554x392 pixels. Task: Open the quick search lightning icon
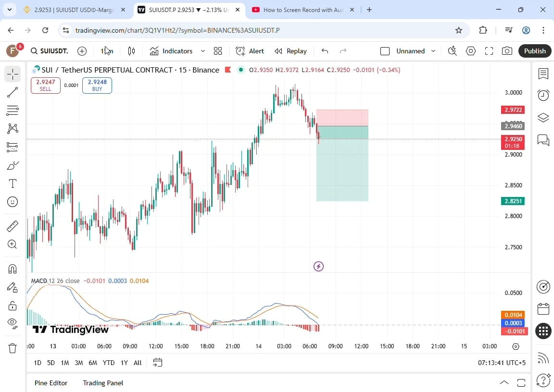coord(452,51)
